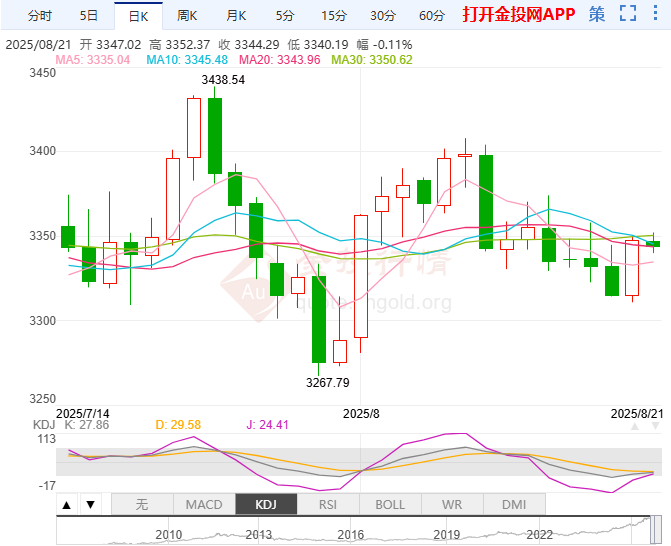
Task: Click the gray down triangle near date axis
Action: tap(655, 426)
